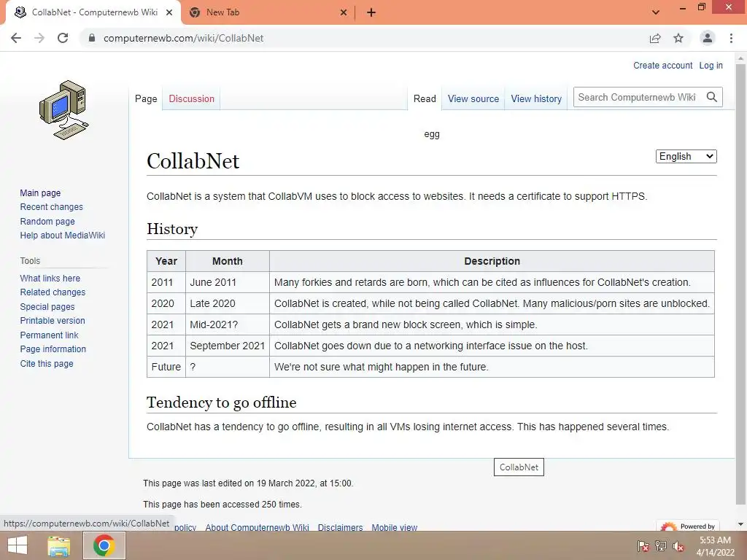Switch to Mobile view
Viewport: 747px width, 560px height.
395,527
